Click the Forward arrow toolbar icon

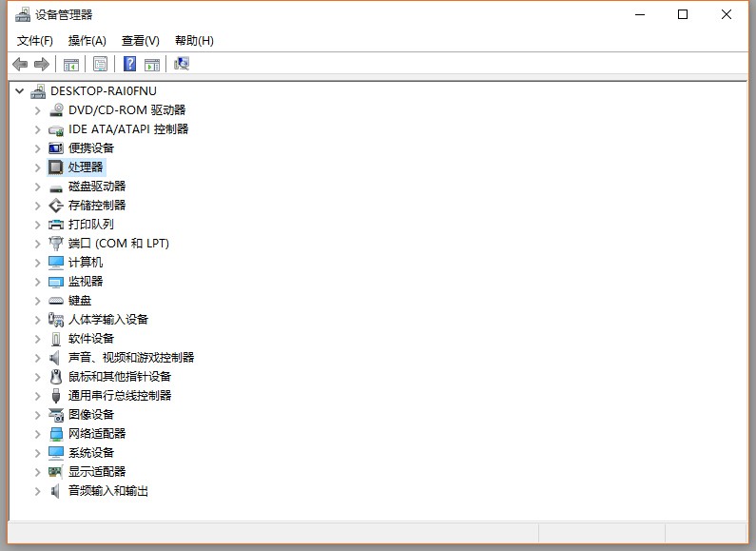(x=42, y=64)
